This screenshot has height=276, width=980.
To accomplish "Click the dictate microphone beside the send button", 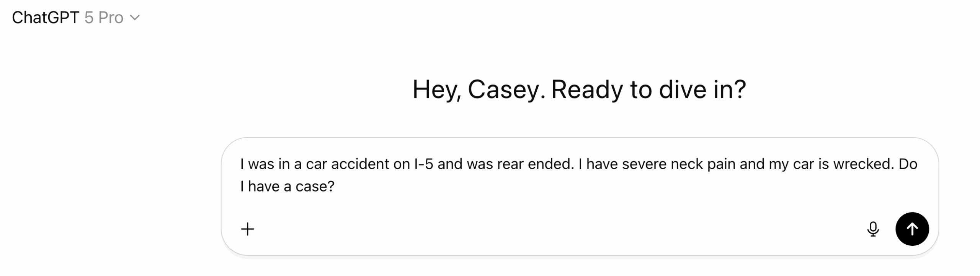I will (x=873, y=229).
